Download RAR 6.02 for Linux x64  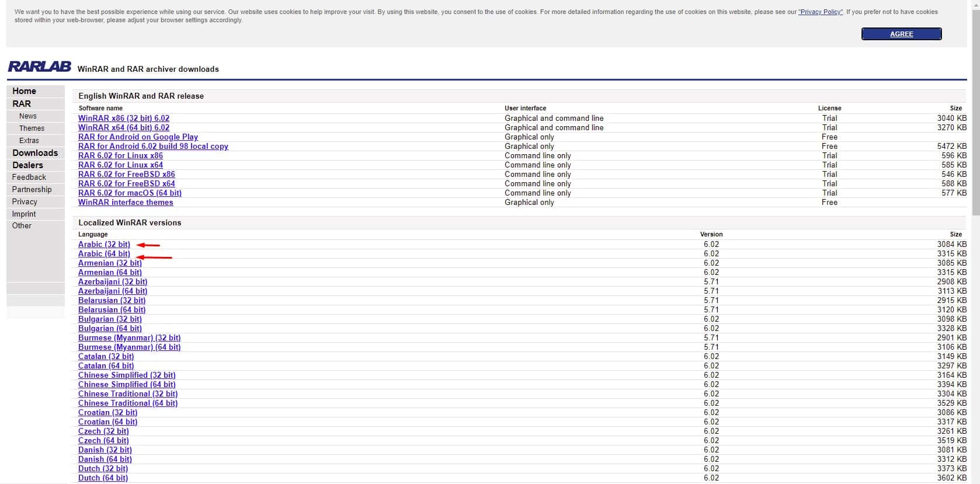[x=120, y=165]
